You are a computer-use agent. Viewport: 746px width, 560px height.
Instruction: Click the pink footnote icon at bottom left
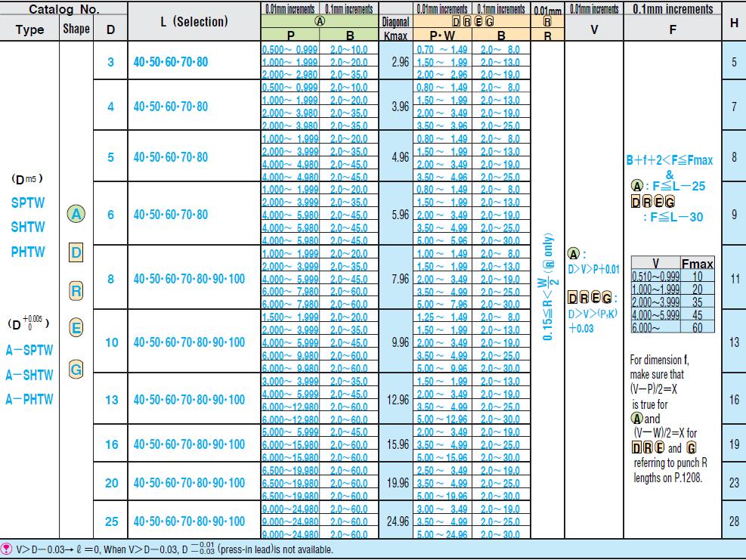click(7, 550)
